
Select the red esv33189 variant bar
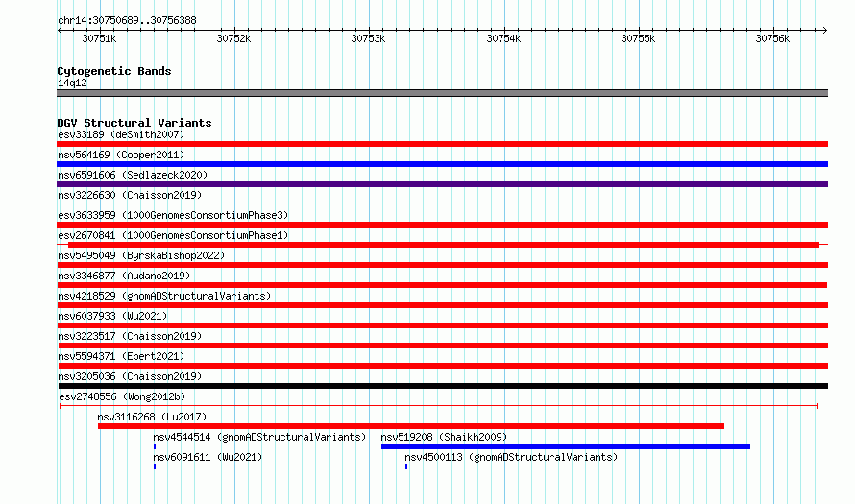point(442,144)
